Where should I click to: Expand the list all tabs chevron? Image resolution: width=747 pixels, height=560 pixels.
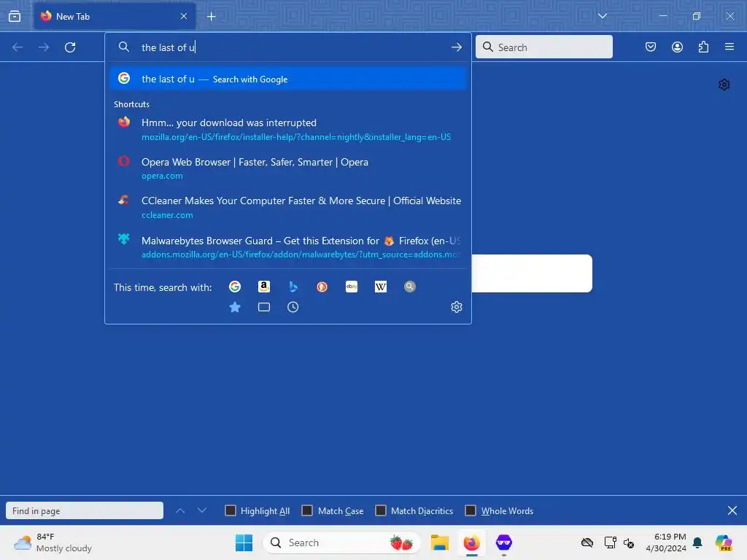pyautogui.click(x=602, y=16)
